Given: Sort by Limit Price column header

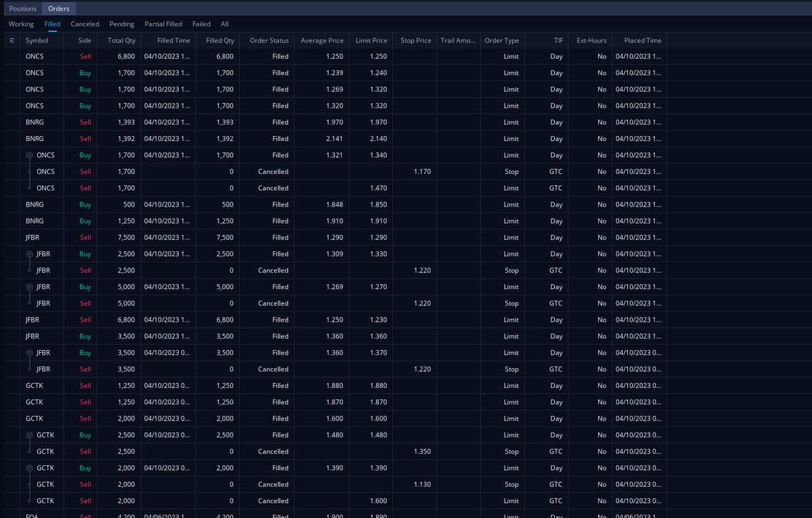Looking at the screenshot, I should [x=371, y=41].
